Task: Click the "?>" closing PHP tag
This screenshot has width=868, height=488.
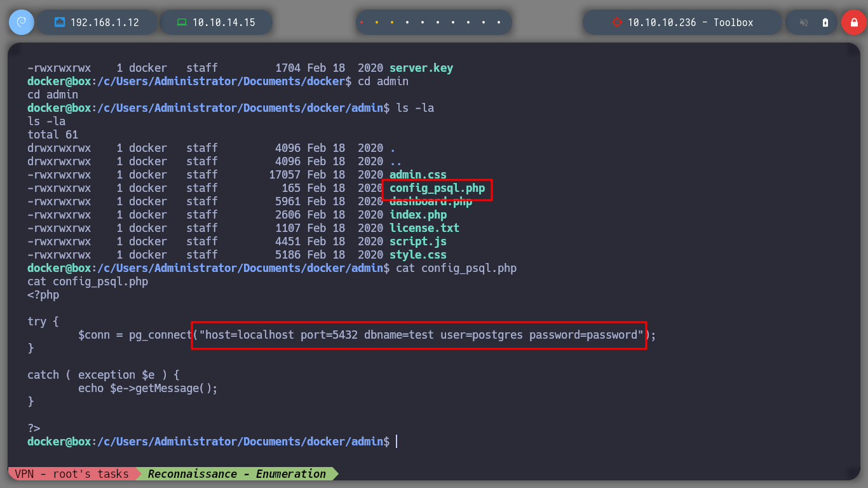Action: pyautogui.click(x=34, y=428)
